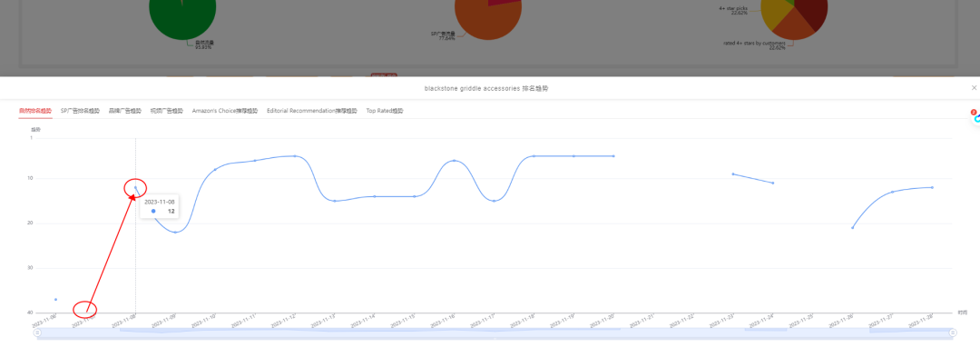Click the data point at 2023-11-17
980x347 pixels.
point(494,201)
